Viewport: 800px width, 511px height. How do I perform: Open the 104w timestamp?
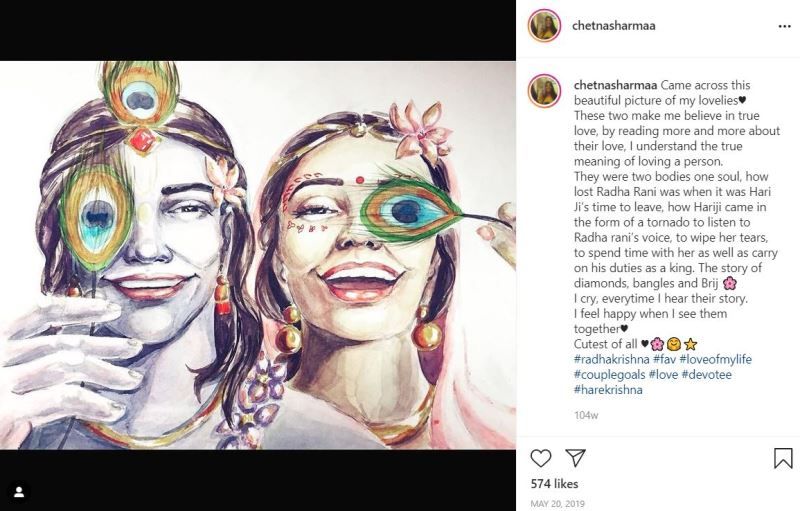pyautogui.click(x=586, y=414)
